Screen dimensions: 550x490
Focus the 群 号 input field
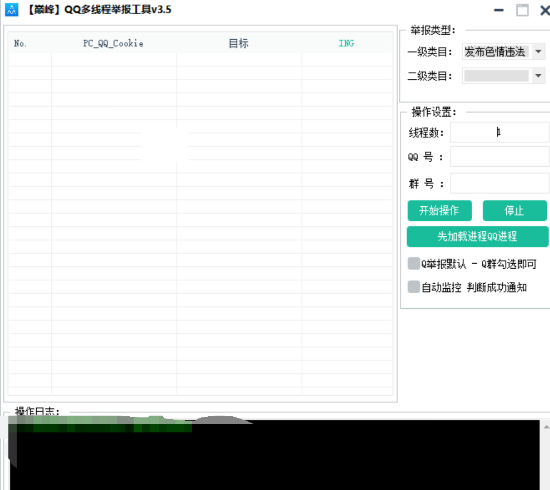click(x=499, y=183)
